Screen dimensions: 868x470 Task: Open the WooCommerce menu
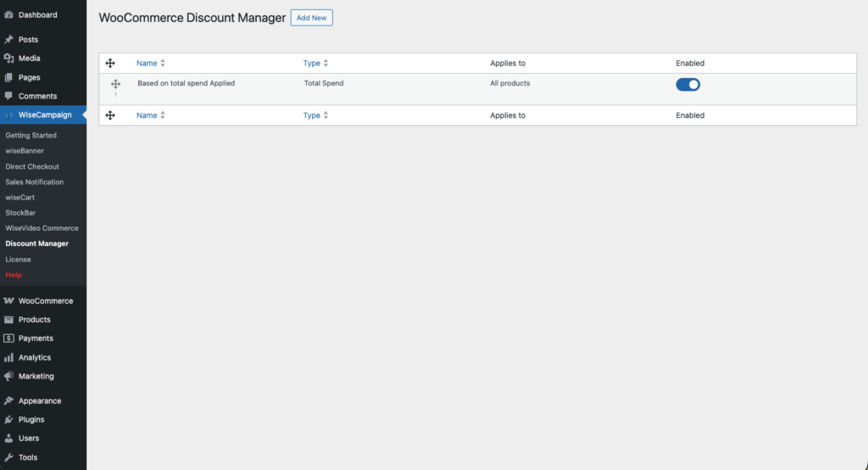[x=46, y=301]
